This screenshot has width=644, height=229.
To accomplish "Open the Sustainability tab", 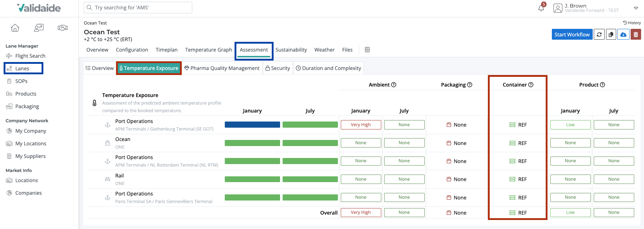I will click(x=291, y=50).
